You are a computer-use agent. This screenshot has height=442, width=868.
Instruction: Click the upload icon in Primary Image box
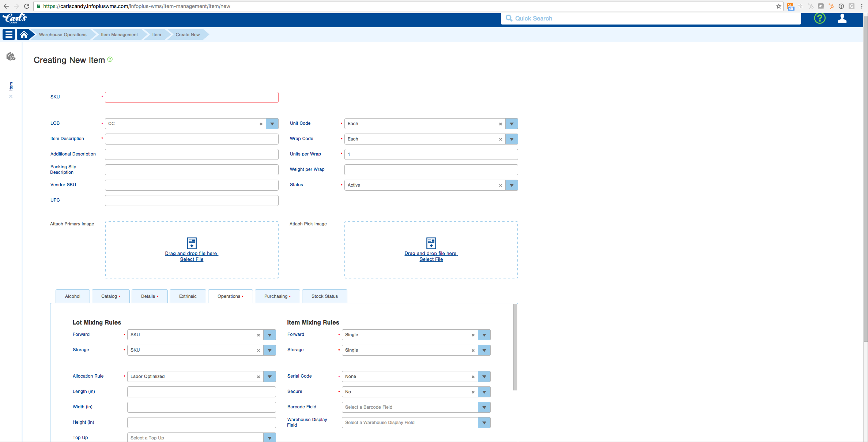[192, 243]
